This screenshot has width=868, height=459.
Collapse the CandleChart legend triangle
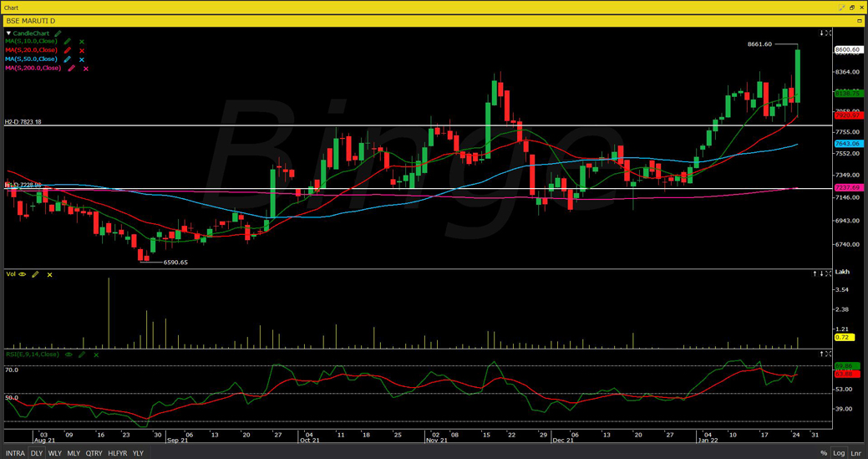pos(8,33)
